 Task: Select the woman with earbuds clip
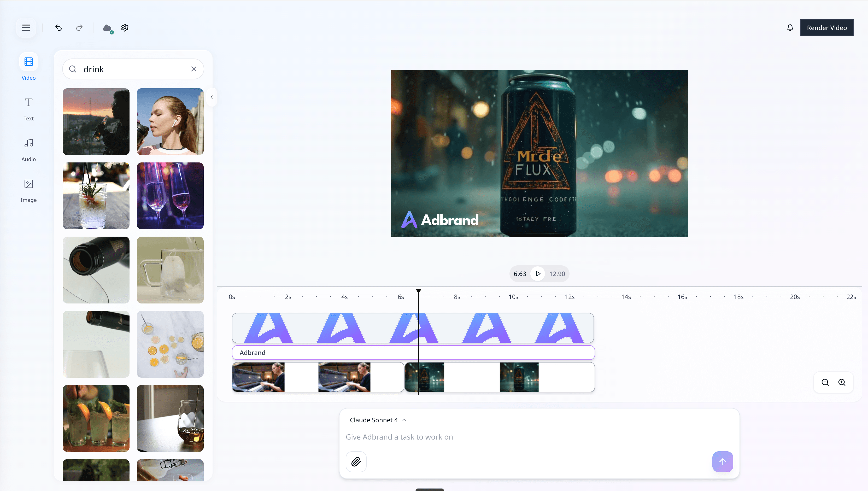coord(170,122)
